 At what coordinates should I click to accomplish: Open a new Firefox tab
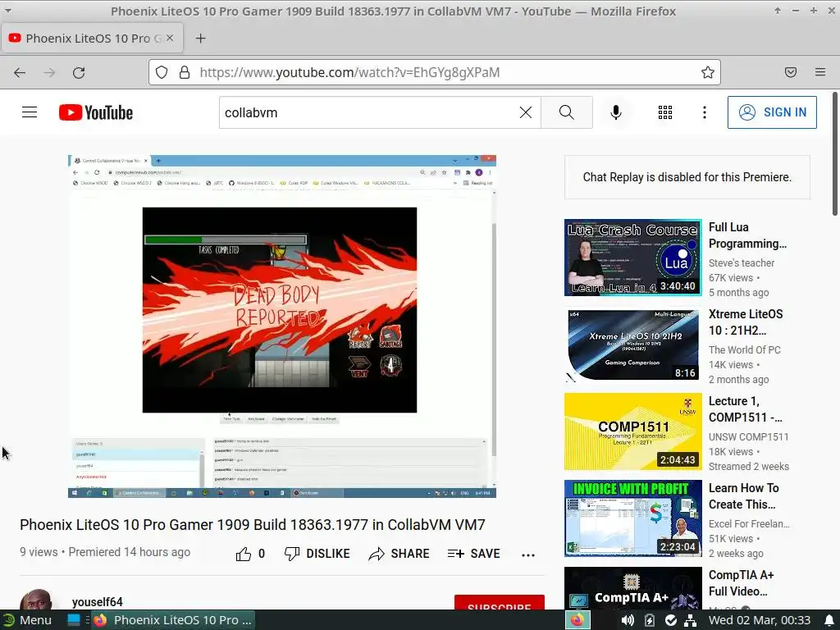(x=200, y=38)
